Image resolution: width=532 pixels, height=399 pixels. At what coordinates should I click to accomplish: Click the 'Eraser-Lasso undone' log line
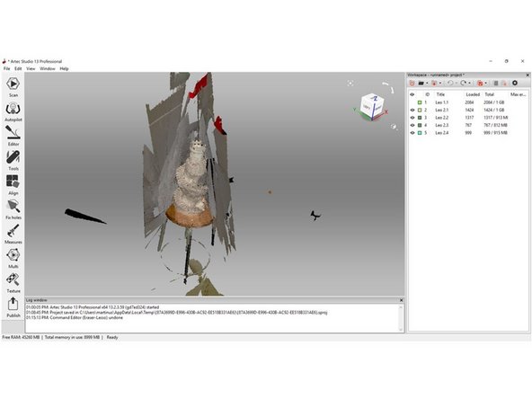[75, 318]
